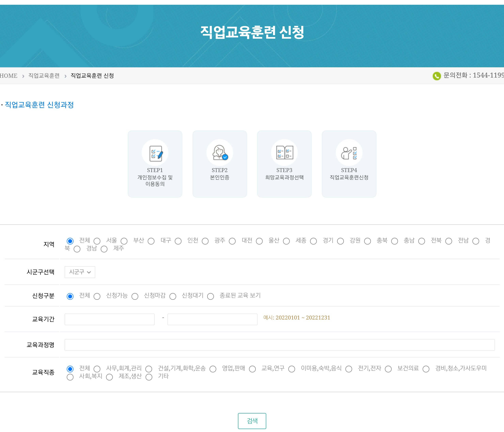This screenshot has height=432, width=504.
Task: Click the 직업교육훈련 신청과정 heading link
Action: (x=39, y=105)
